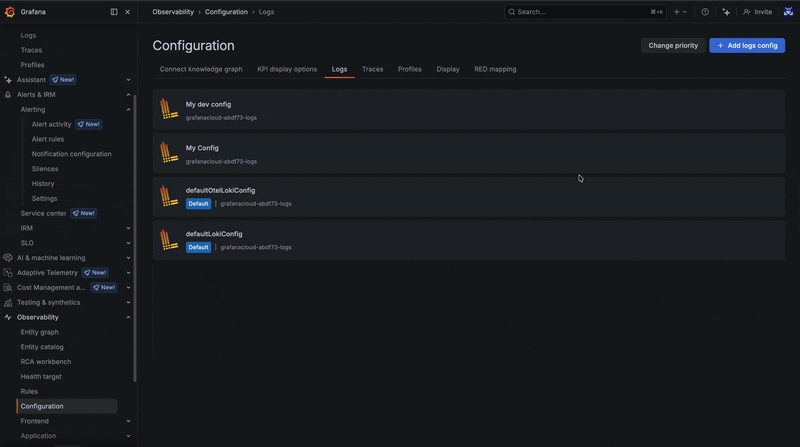800x447 pixels.
Task: Click the Observability breadcrumb link
Action: click(x=173, y=12)
